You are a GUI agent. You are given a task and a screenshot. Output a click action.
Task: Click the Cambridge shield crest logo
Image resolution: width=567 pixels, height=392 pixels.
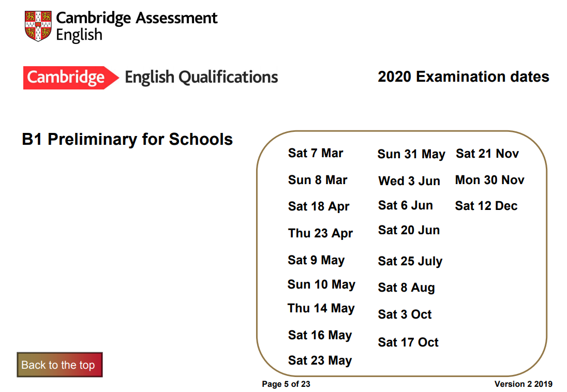[x=38, y=26]
